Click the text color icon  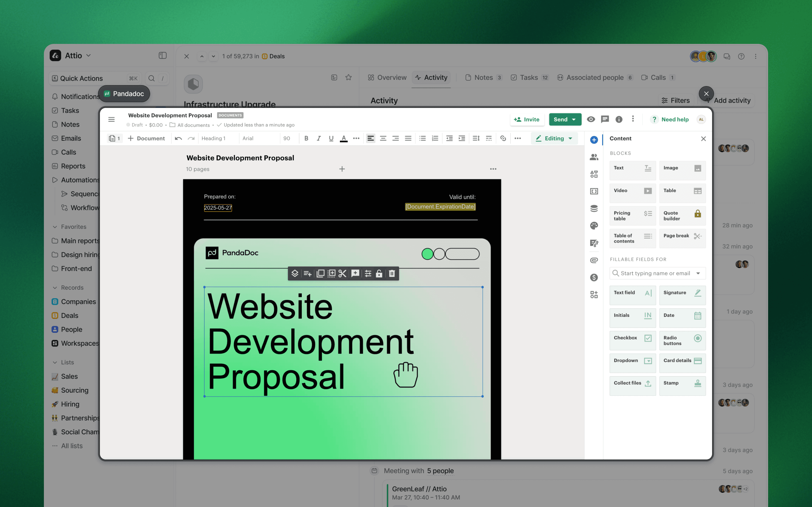click(344, 138)
